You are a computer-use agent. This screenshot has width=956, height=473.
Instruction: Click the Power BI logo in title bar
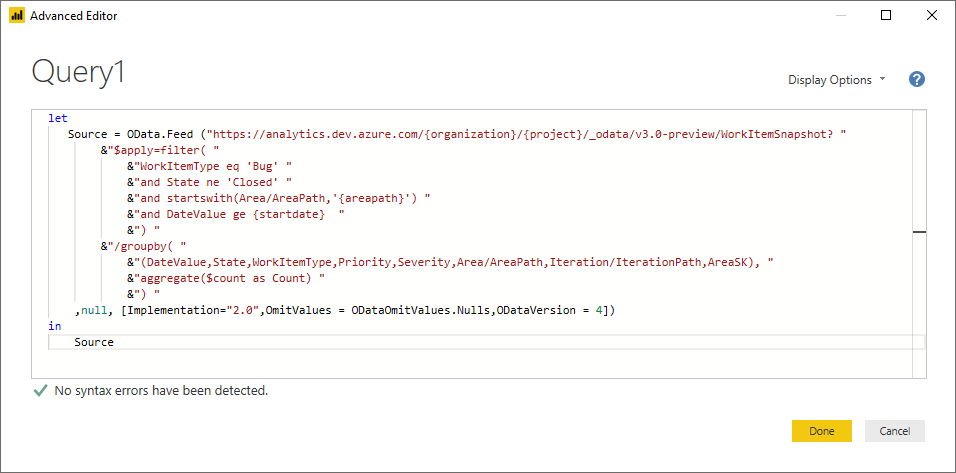click(16, 16)
